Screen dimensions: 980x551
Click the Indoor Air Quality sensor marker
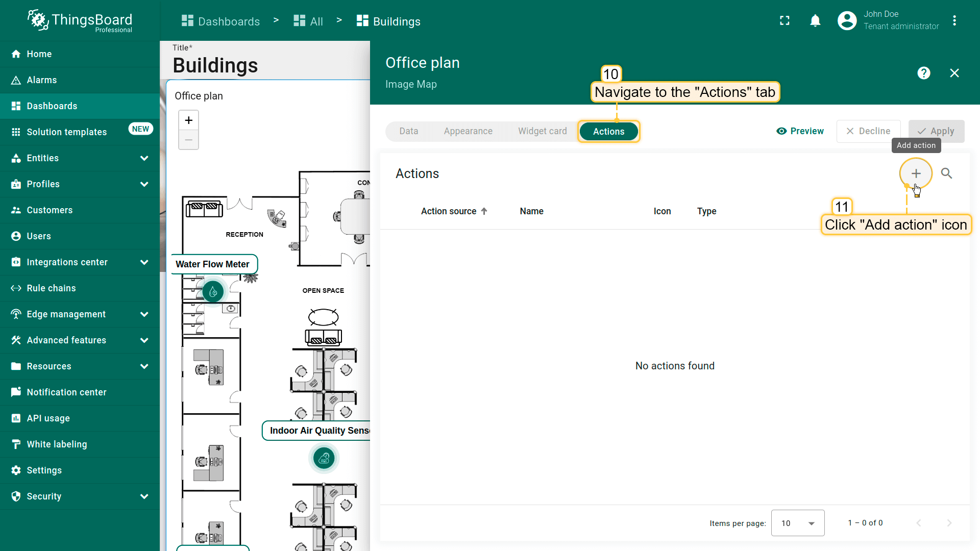pos(324,459)
